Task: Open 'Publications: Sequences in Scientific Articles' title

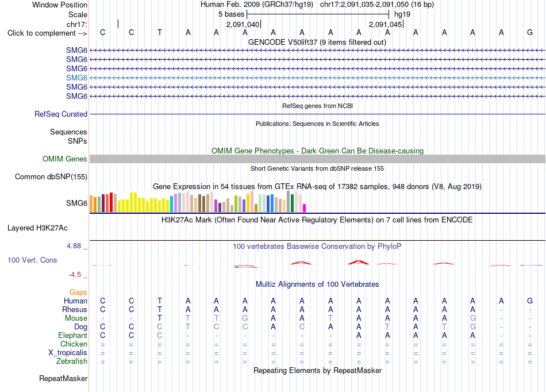Action: 317,124
